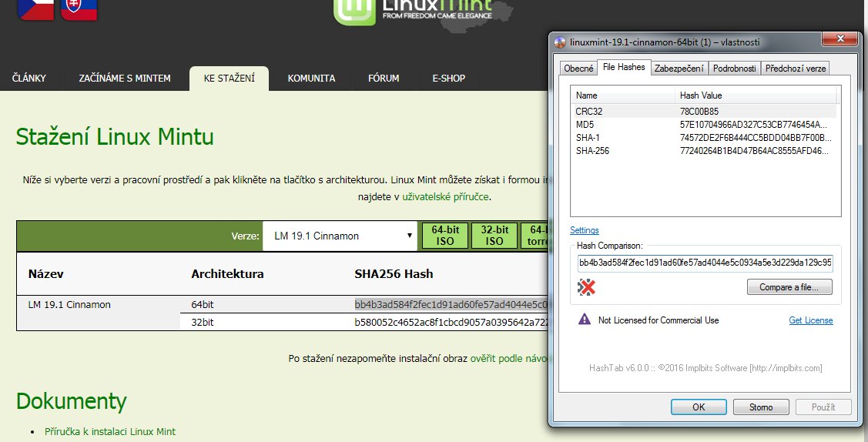Click the Hash Comparison input field
868x442 pixels.
705,263
